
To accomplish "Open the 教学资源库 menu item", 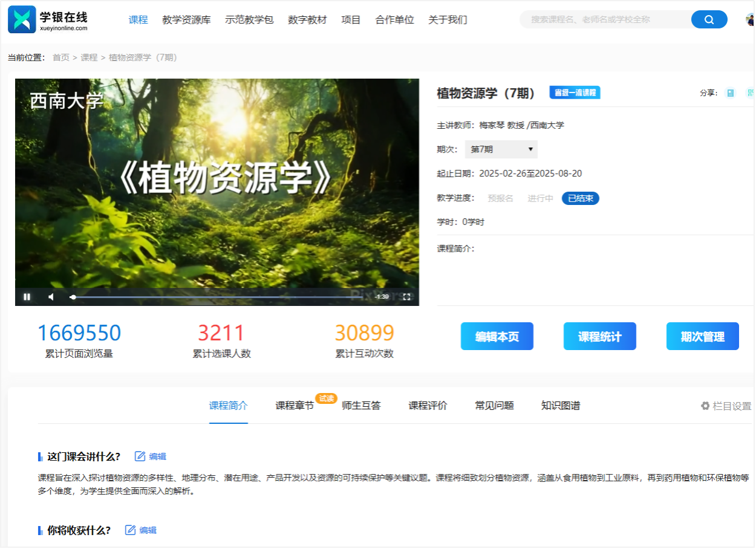I will [186, 19].
